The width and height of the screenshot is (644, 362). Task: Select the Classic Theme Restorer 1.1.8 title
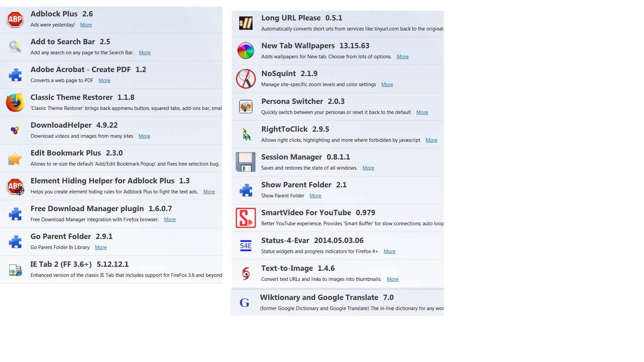coord(83,98)
